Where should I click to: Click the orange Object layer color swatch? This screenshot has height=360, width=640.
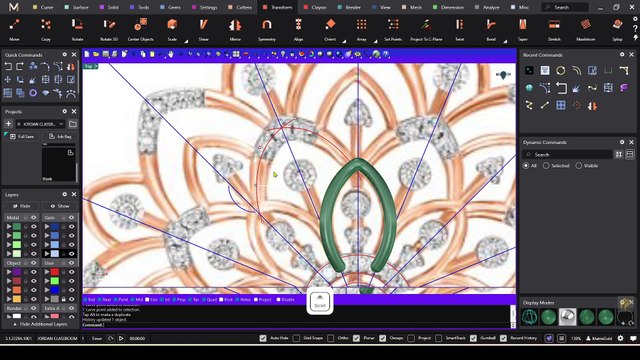pyautogui.click(x=17, y=290)
